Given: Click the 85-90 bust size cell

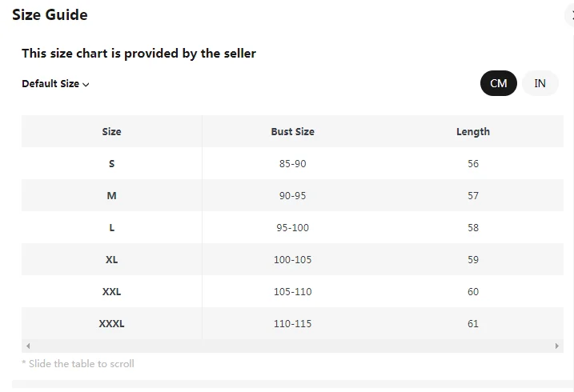Looking at the screenshot, I should pos(292,163).
